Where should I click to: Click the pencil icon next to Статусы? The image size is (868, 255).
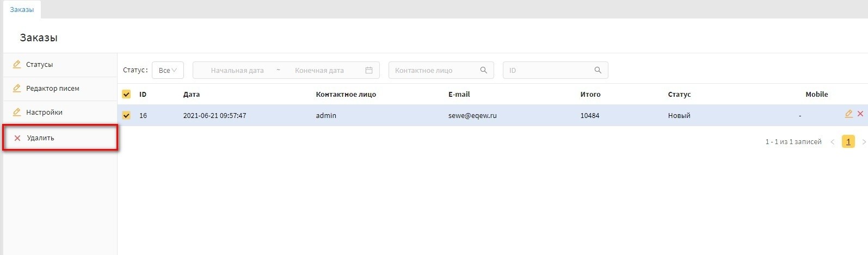tap(17, 65)
